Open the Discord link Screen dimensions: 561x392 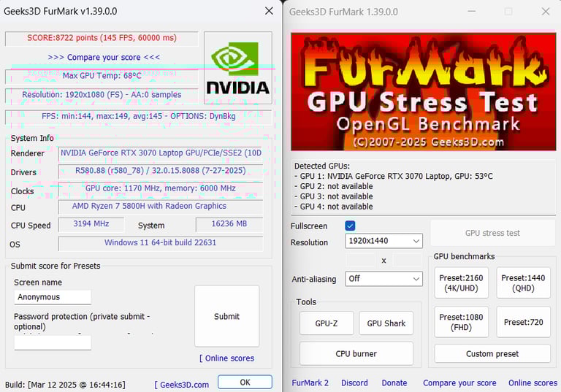(354, 383)
